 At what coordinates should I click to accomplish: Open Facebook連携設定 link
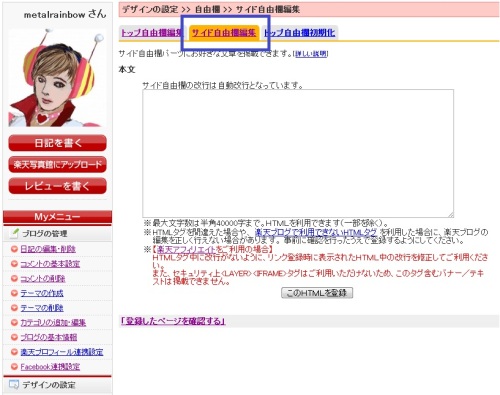click(50, 367)
